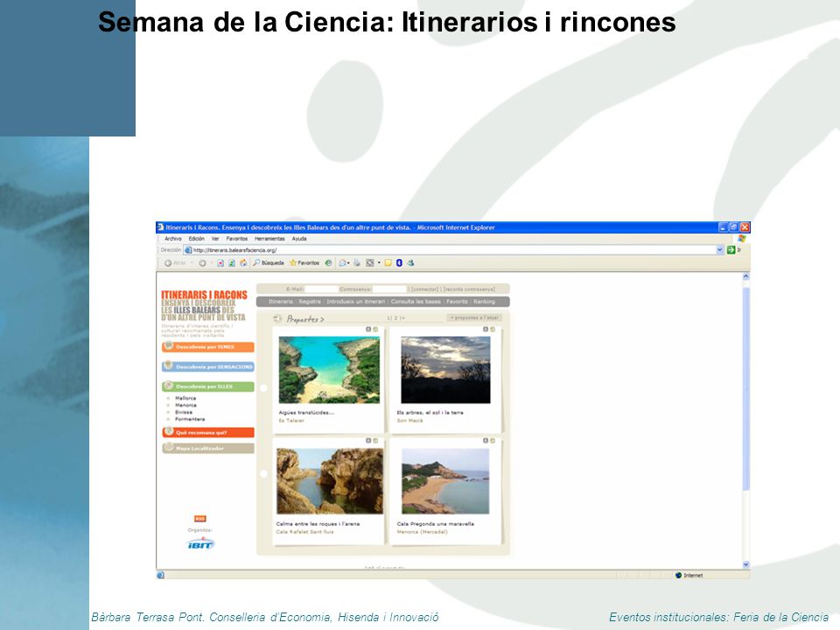This screenshot has width=840, height=630.
Task: Open the history toolbar icon
Action: pyautogui.click(x=328, y=263)
